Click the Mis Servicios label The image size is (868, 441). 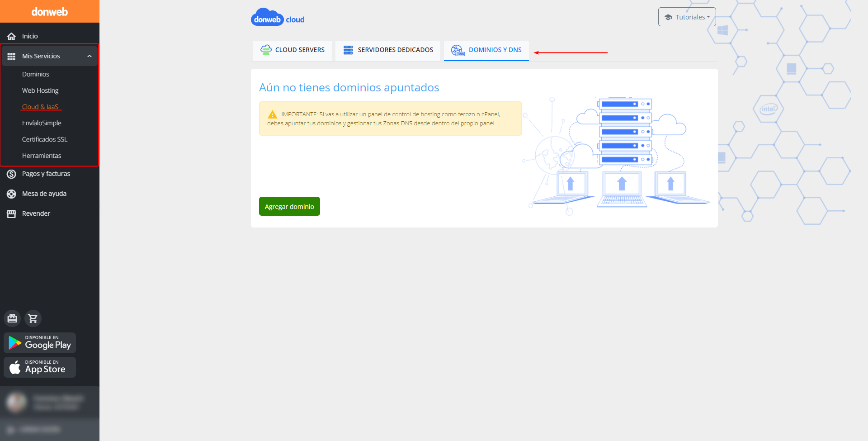pyautogui.click(x=41, y=56)
